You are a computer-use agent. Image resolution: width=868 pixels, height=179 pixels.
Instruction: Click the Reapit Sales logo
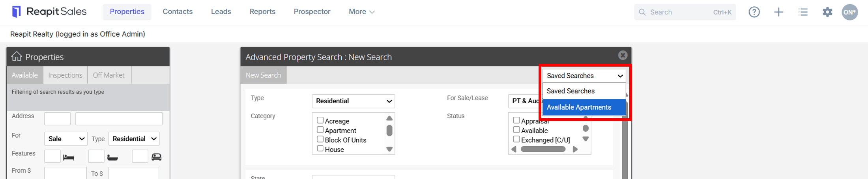tap(49, 12)
